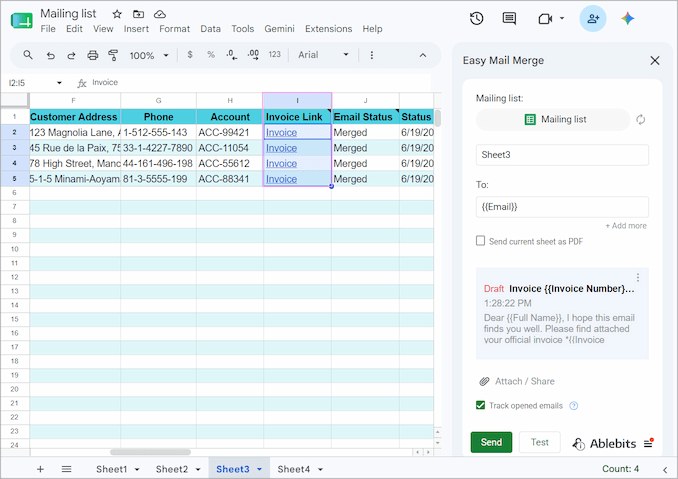Screen dimensions: 678x479
Task: Decrease decimal places icon
Action: [231, 55]
